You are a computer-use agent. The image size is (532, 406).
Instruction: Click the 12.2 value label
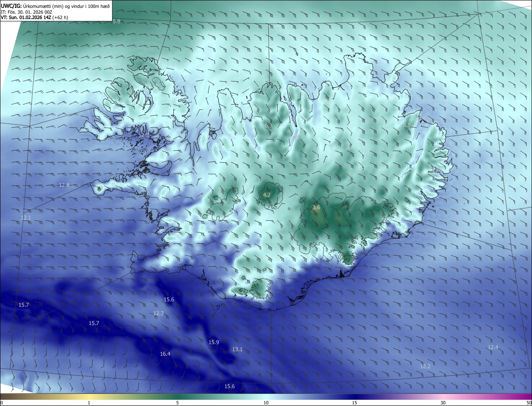[x=425, y=367]
